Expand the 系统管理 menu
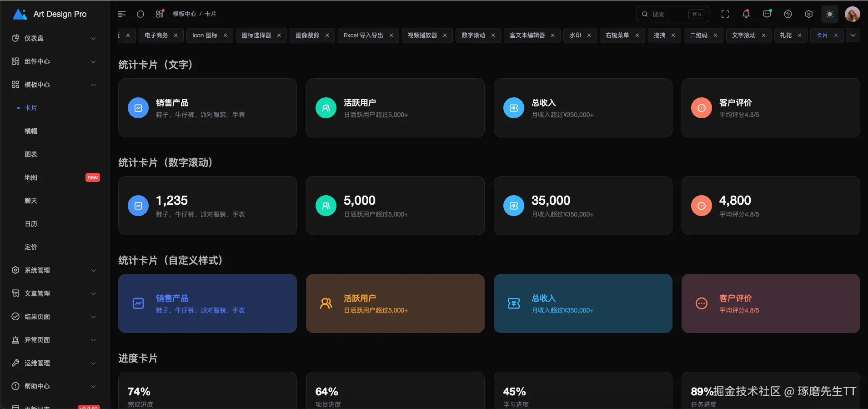 click(55, 270)
